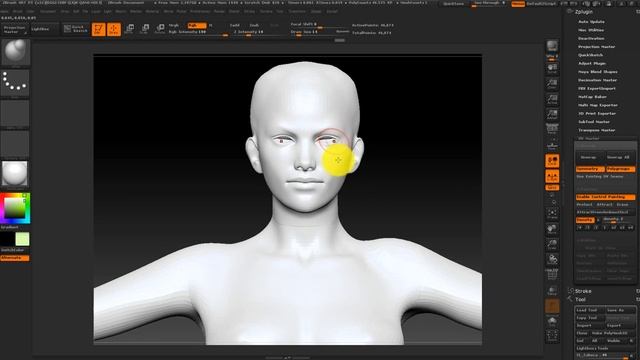Expand Transpose Master sub-palette
The image size is (640, 360).
[x=597, y=130]
